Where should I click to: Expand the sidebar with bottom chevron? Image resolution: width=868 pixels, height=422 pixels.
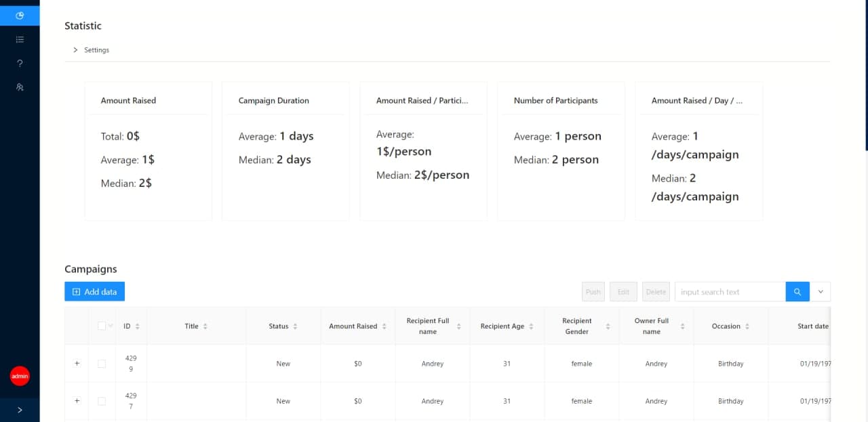pyautogui.click(x=20, y=410)
